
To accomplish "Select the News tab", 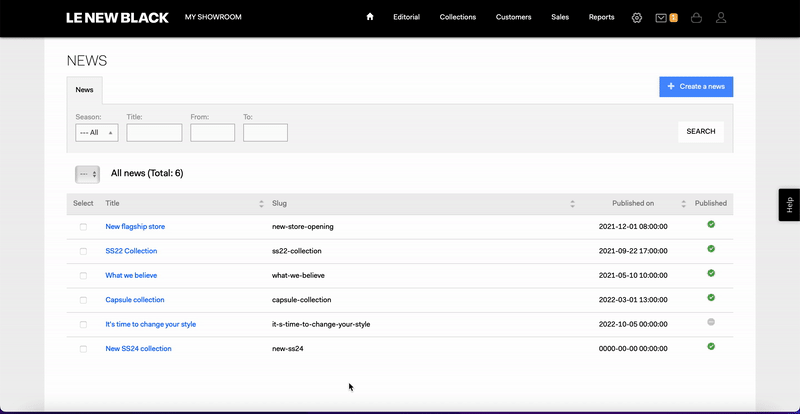I will (x=84, y=90).
